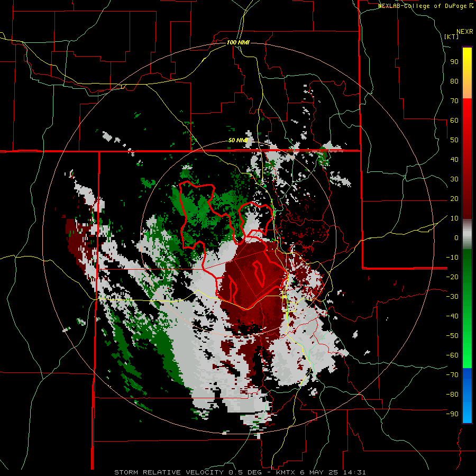
Task: Click the "-80" legend value
Action: coord(452,395)
